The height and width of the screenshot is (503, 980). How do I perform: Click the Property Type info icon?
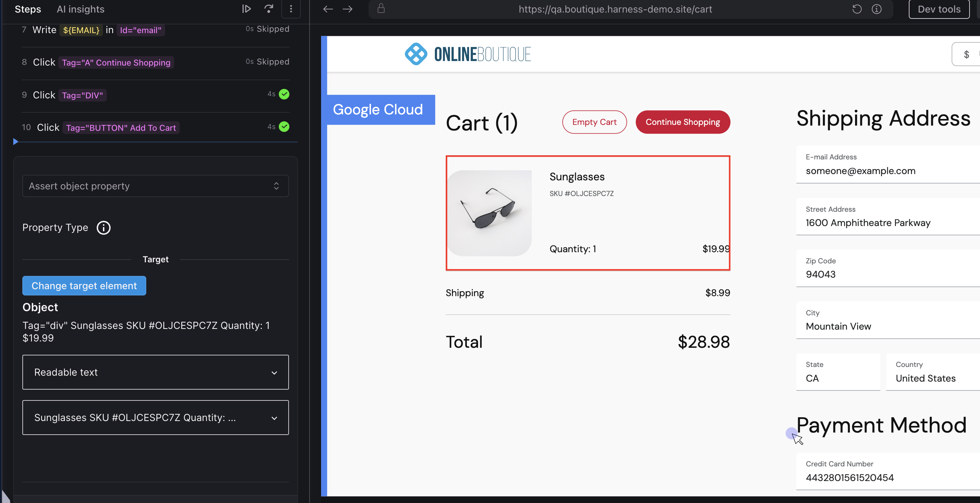pos(103,228)
